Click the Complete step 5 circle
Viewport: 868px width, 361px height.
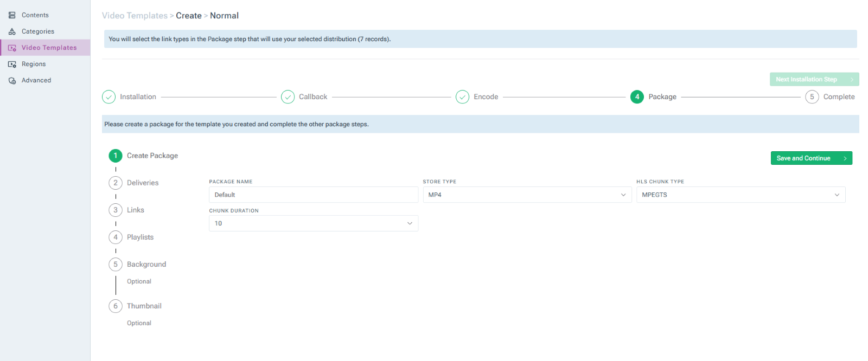point(812,97)
